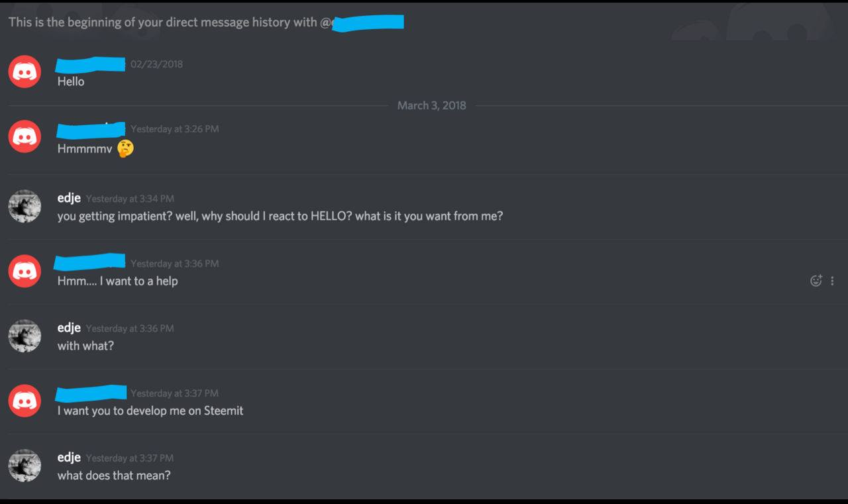Click the message 'what does that mean?'
848x504 pixels.
tap(114, 476)
